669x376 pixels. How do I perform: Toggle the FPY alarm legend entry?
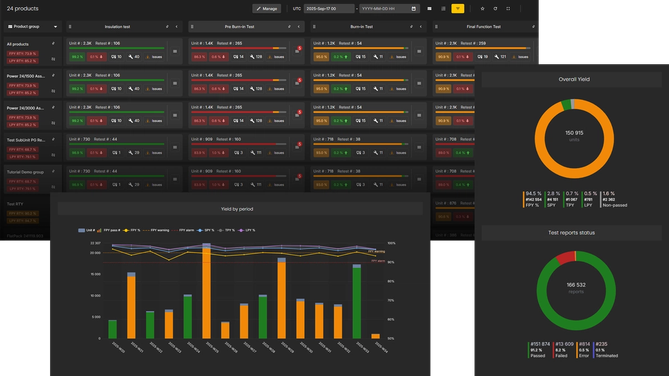(183, 230)
